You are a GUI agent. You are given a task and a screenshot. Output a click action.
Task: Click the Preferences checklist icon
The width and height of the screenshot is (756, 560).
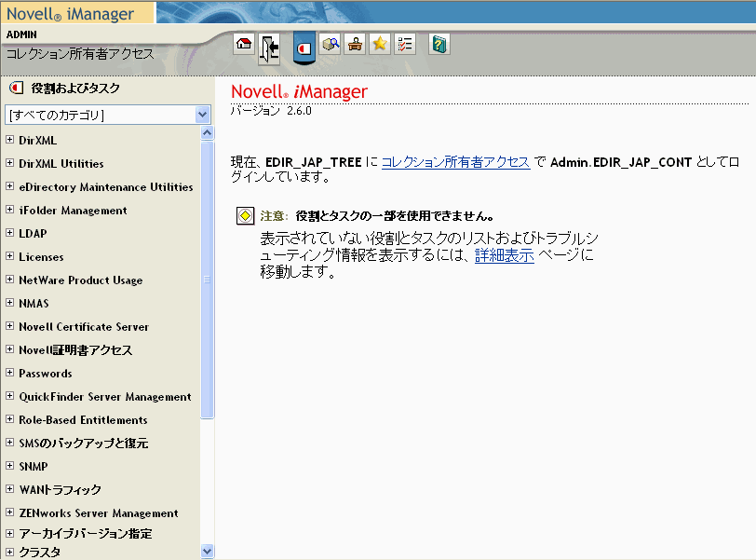(x=405, y=45)
